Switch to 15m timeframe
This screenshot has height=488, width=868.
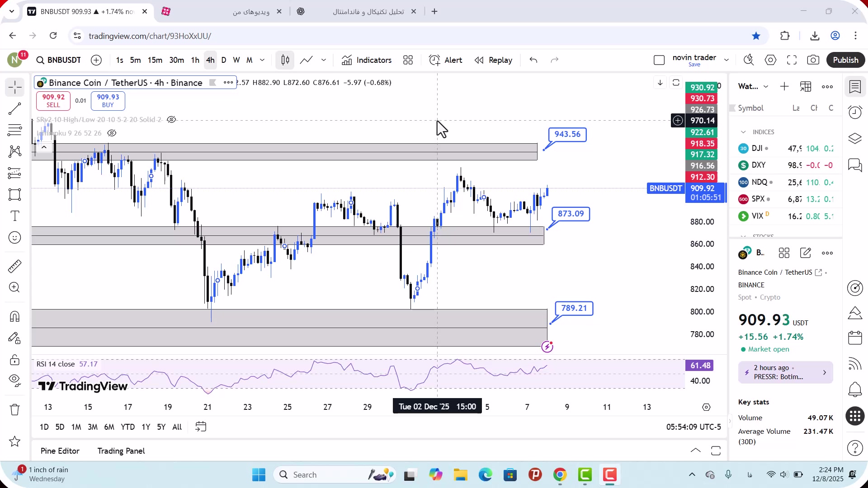(x=155, y=60)
